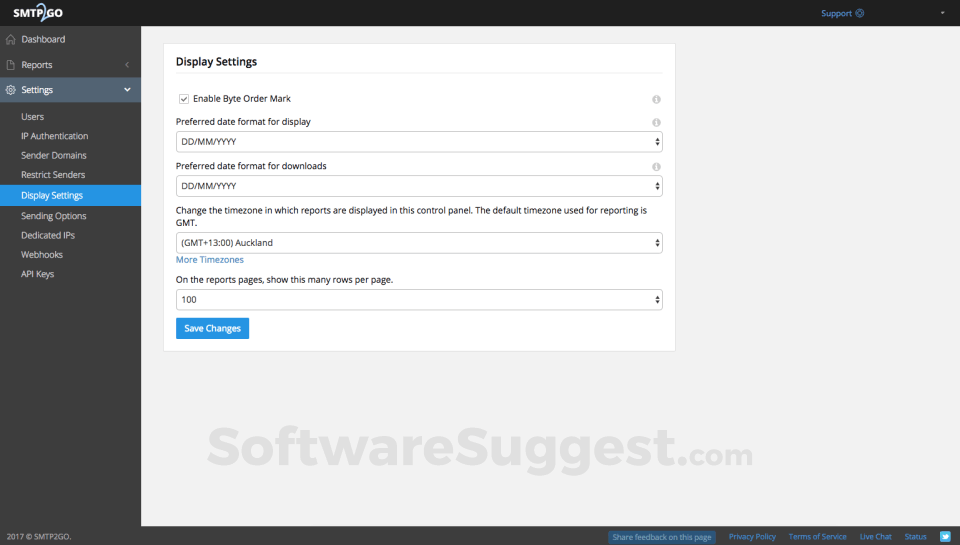960x545 pixels.
Task: Open Sending Options in sidebar
Action: [54, 216]
